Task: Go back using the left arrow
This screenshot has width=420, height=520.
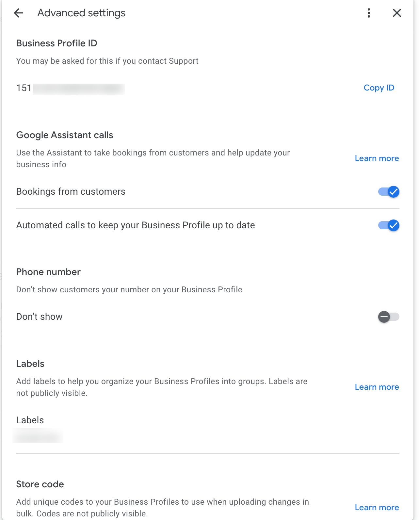Action: coord(19,13)
